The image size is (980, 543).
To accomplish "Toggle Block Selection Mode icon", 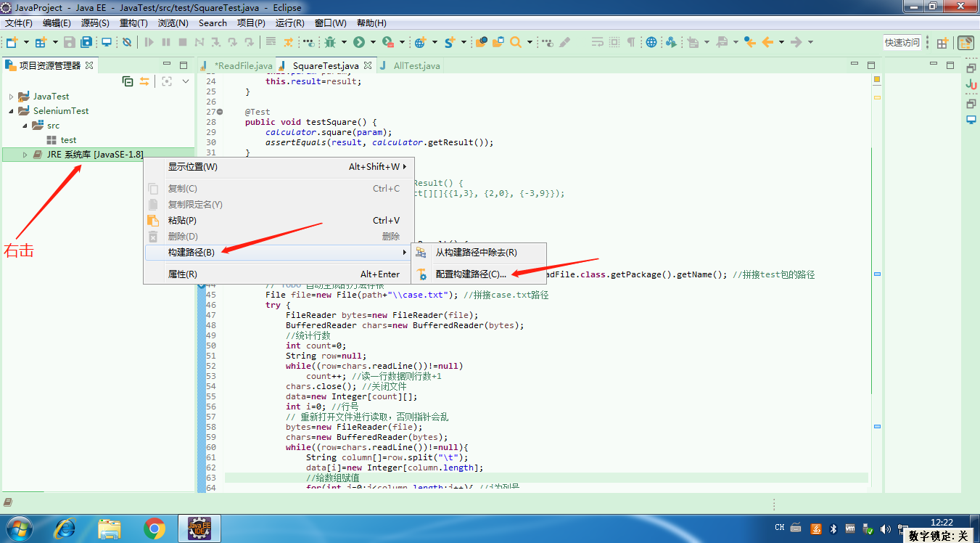I will click(614, 42).
